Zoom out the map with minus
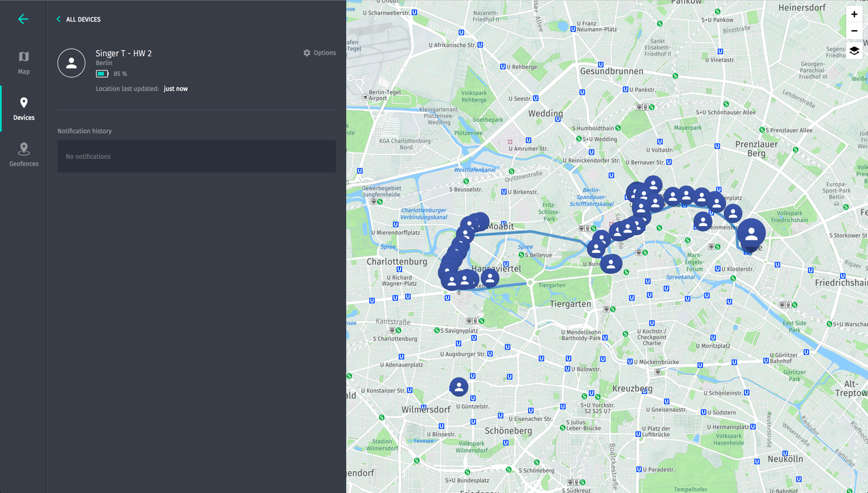The image size is (868, 493). 854,31
